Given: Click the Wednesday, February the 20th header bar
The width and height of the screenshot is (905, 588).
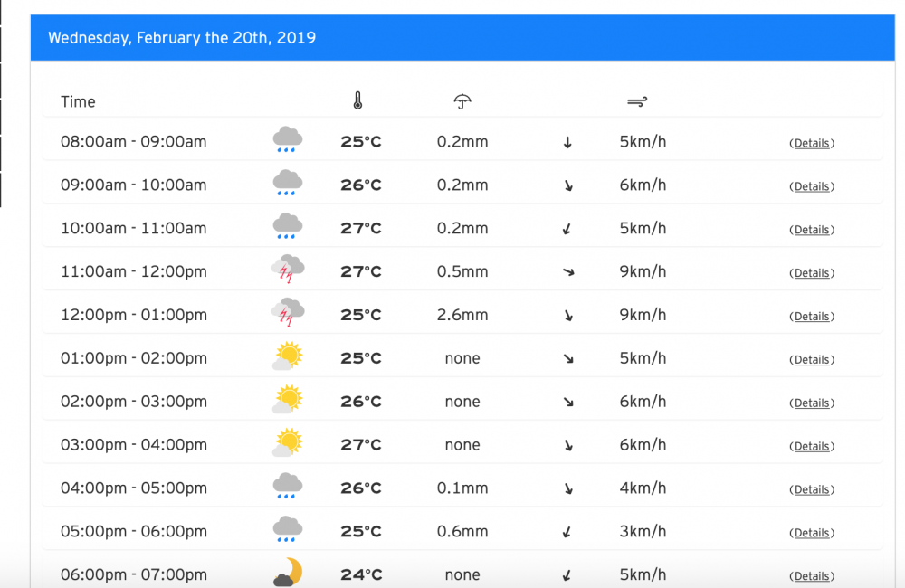Looking at the screenshot, I should point(462,38).
